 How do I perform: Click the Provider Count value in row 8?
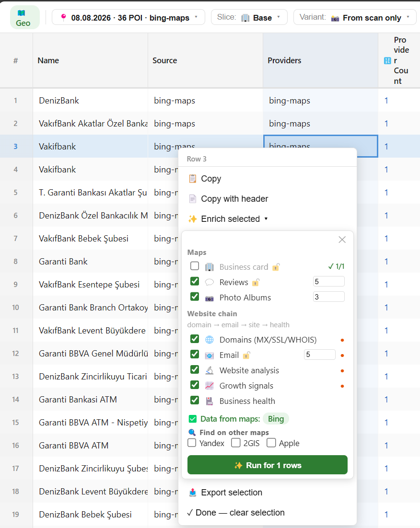coord(386,261)
